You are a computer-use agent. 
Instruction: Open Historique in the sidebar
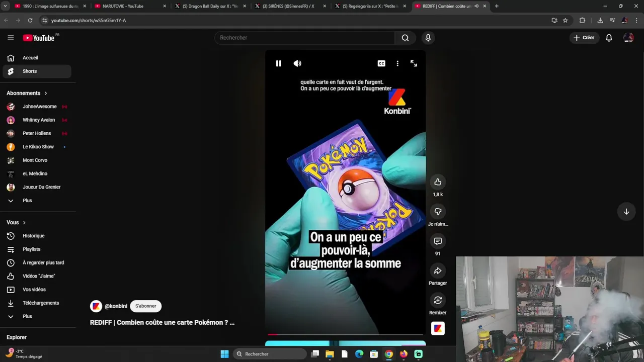(37, 236)
